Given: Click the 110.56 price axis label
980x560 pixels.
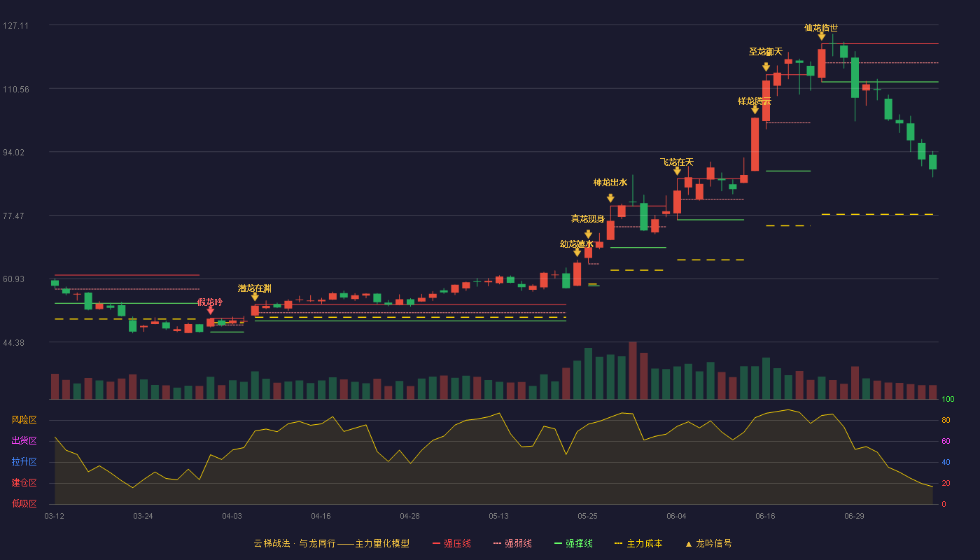Looking at the screenshot, I should tap(15, 90).
